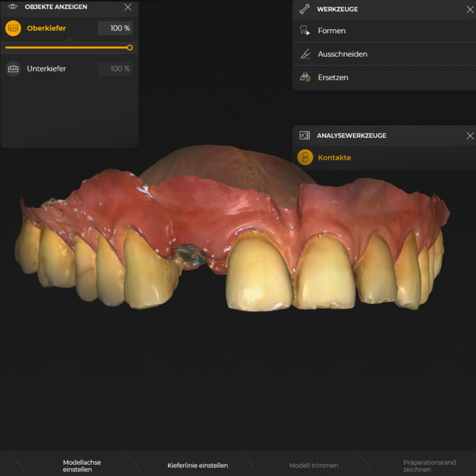The image size is (476, 476).
Task: Toggle Unterkiefer visibility icon
Action: [x=13, y=69]
